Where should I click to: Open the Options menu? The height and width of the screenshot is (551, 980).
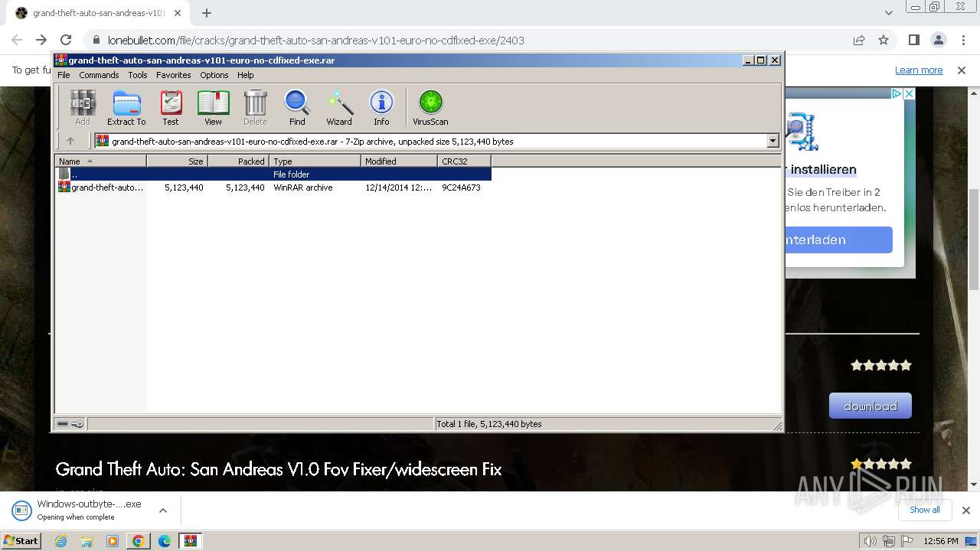click(214, 75)
